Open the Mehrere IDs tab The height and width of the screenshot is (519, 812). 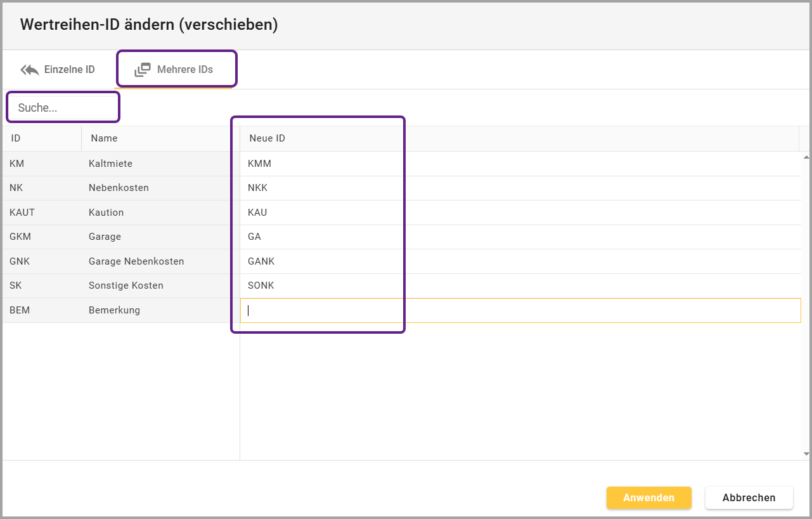click(x=176, y=70)
